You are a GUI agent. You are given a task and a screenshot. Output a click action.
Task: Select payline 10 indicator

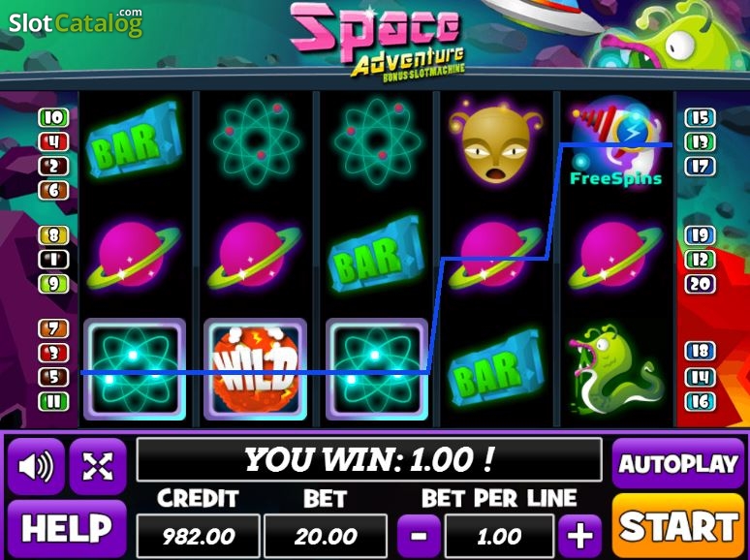[53, 117]
